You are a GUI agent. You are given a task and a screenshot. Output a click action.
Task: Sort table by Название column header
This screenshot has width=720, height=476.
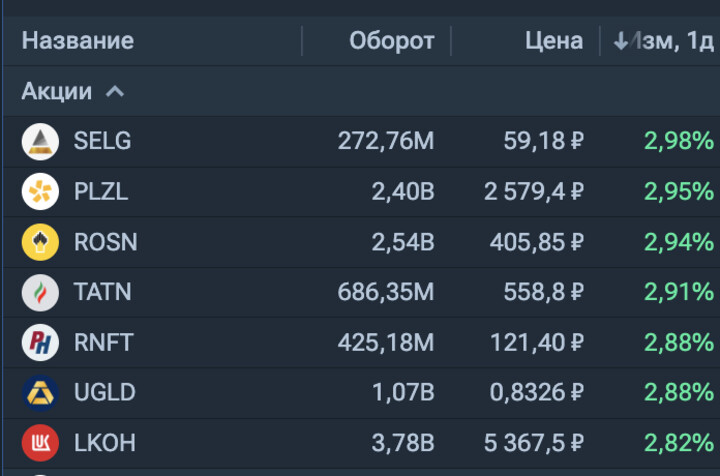pos(78,41)
